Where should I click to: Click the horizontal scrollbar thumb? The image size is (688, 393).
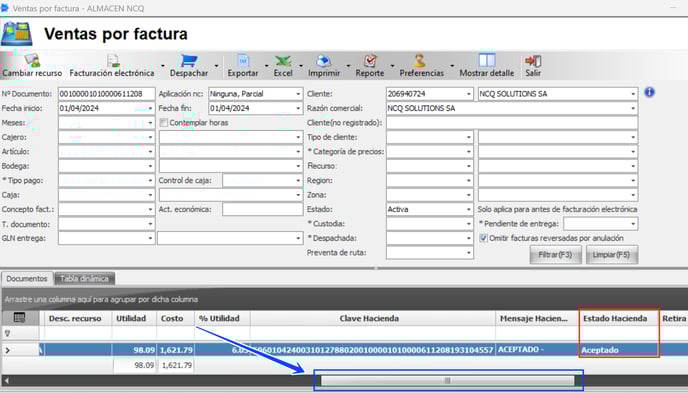(448, 380)
